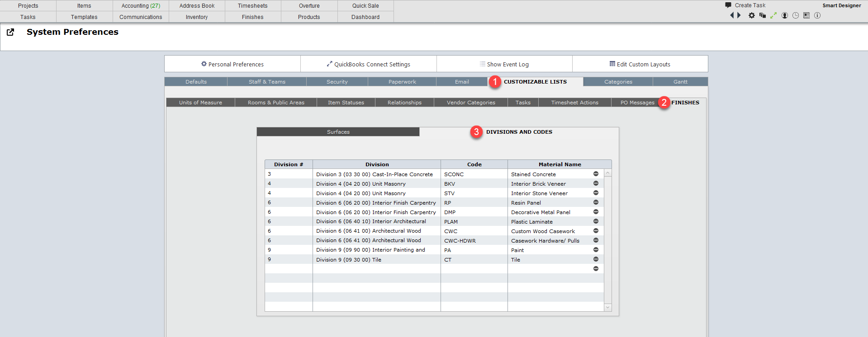
Task: Switch to the Gantt tab
Action: [x=680, y=82]
